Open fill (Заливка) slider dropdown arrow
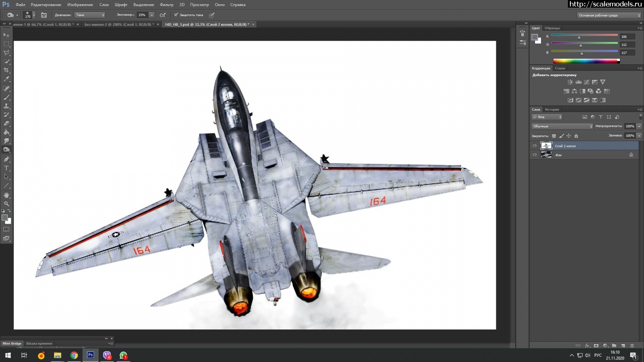The width and height of the screenshot is (644, 362). [x=639, y=136]
